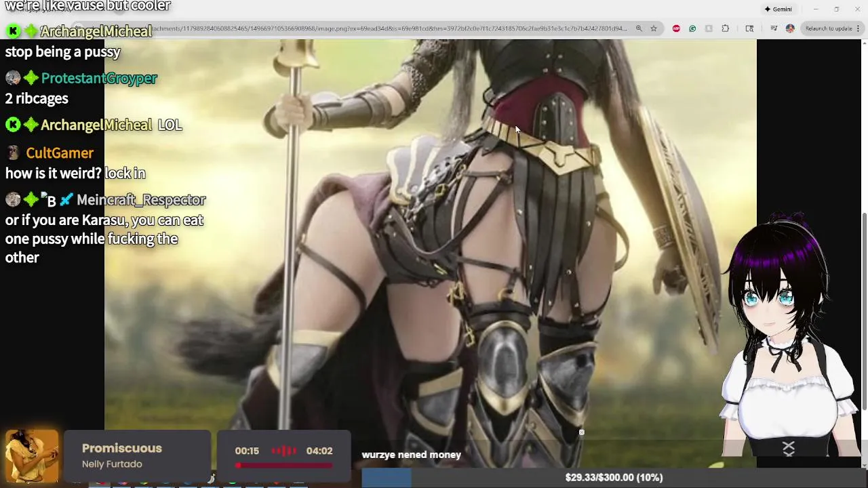This screenshot has width=868, height=488.
Task: Click the elapsed time 00:15
Action: coord(247,451)
